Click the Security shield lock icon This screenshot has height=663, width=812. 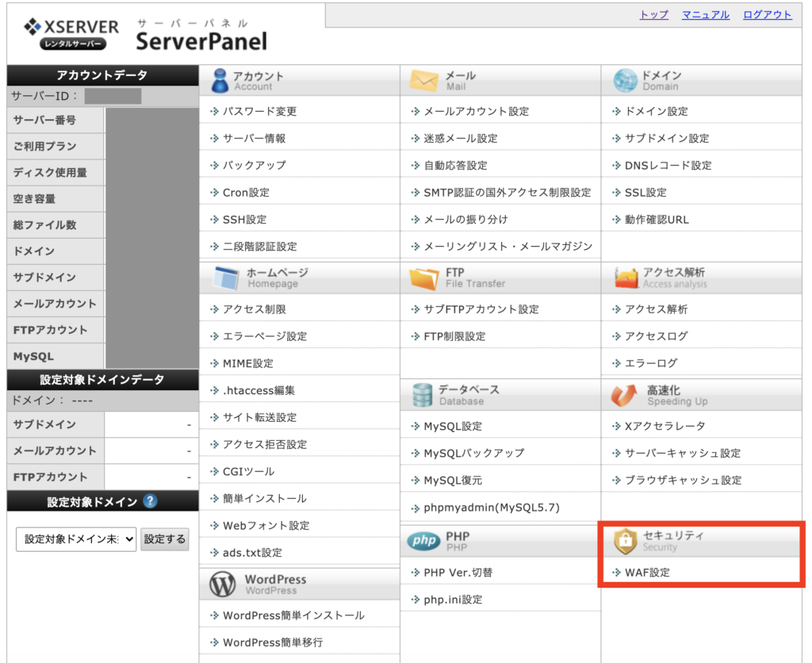coord(625,542)
